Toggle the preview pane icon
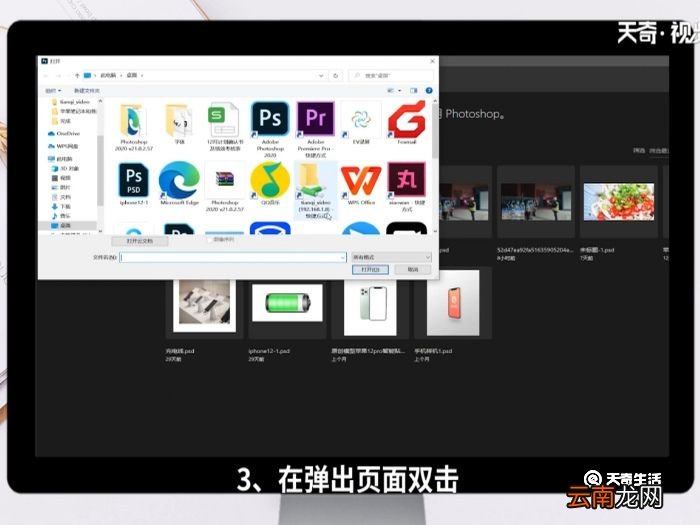 414,91
